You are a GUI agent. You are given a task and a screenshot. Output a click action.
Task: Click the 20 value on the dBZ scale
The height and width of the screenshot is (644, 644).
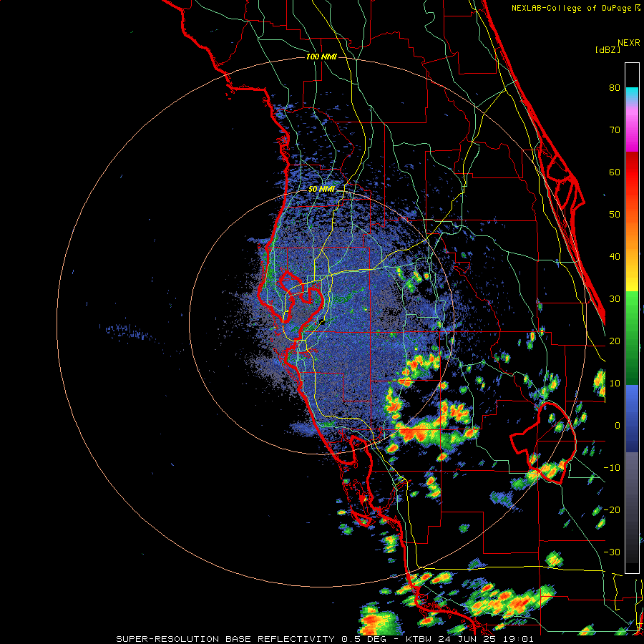tap(615, 341)
